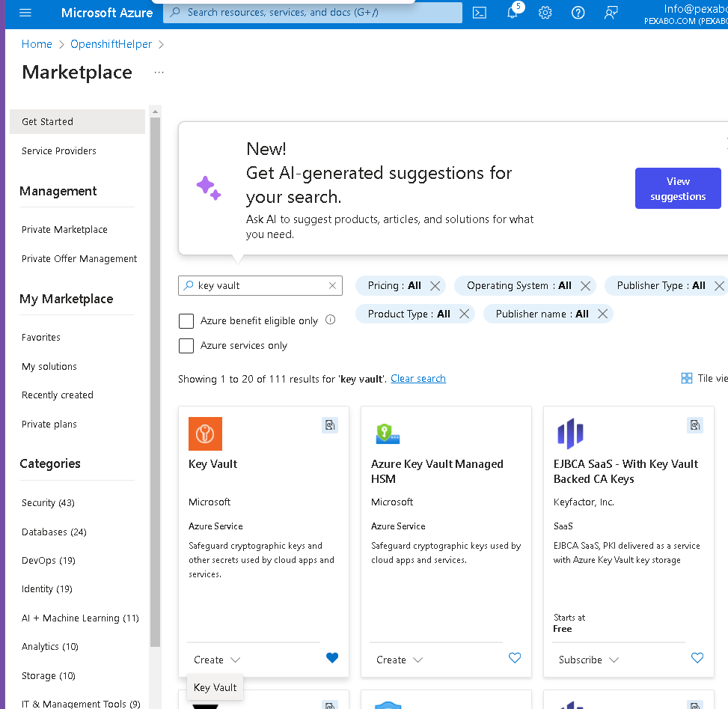728x709 pixels.
Task: Click the AI sparkle suggestions icon
Action: pyautogui.click(x=209, y=188)
